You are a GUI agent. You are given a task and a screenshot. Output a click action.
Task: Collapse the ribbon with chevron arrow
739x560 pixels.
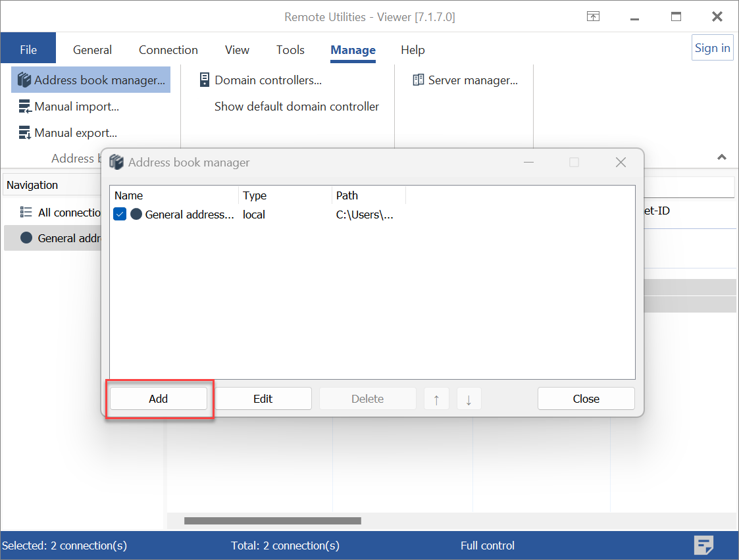(722, 158)
